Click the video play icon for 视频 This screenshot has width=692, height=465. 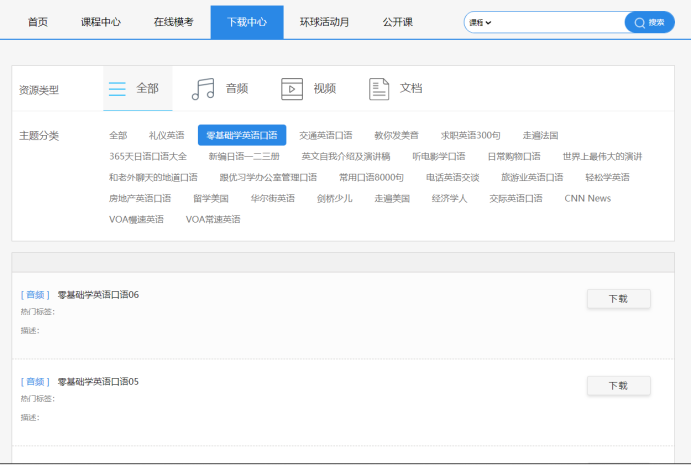click(292, 89)
